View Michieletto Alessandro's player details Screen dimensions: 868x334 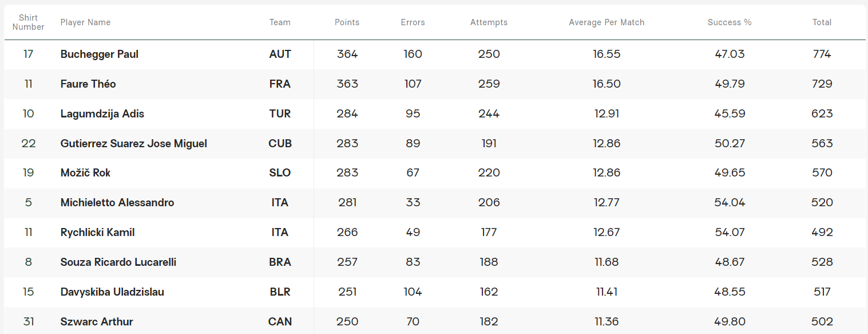[x=117, y=203]
